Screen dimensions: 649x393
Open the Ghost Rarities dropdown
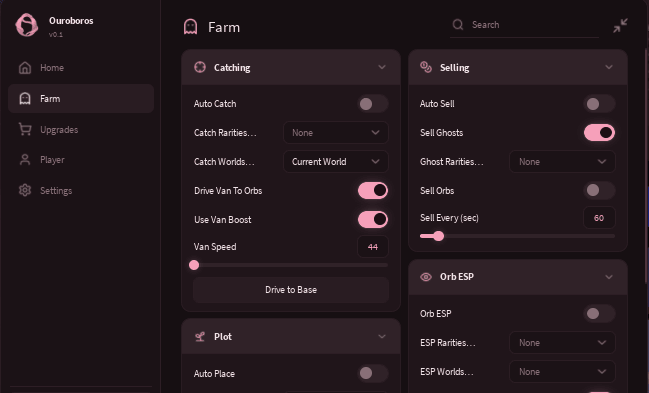coord(562,162)
